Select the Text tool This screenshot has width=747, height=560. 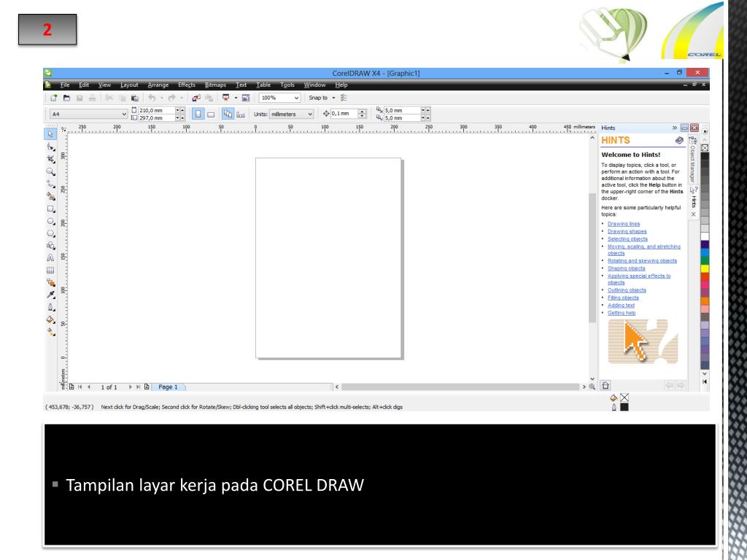50,257
